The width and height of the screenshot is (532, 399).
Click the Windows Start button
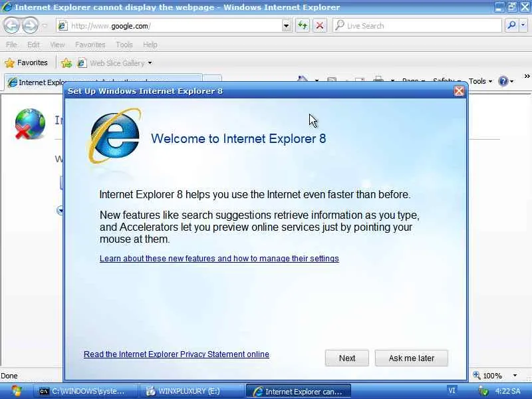click(15, 391)
